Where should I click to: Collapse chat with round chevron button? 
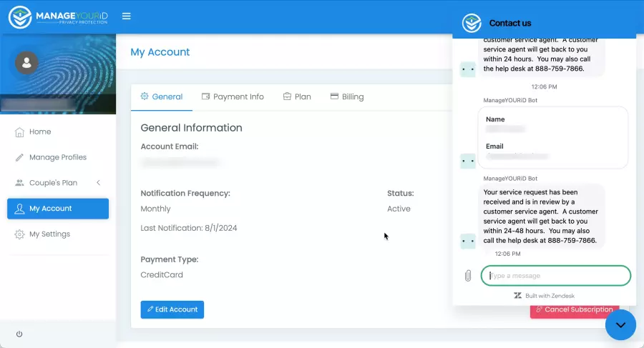tap(620, 325)
